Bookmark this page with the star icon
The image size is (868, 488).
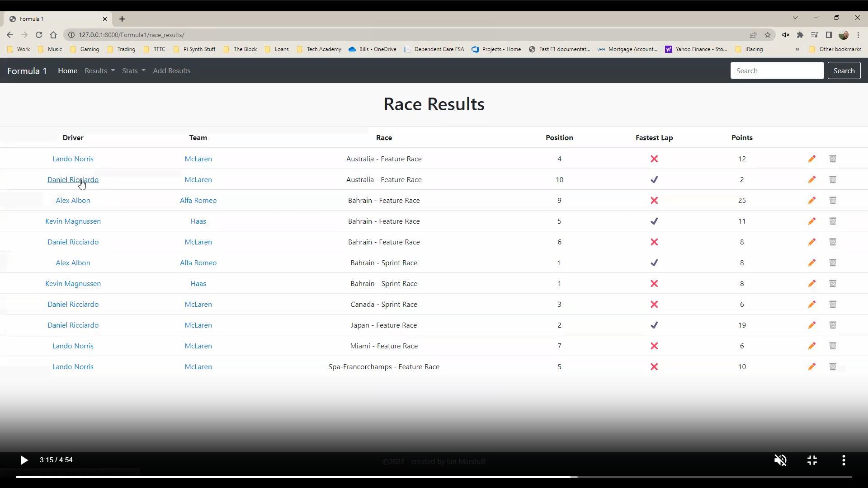[x=768, y=35]
